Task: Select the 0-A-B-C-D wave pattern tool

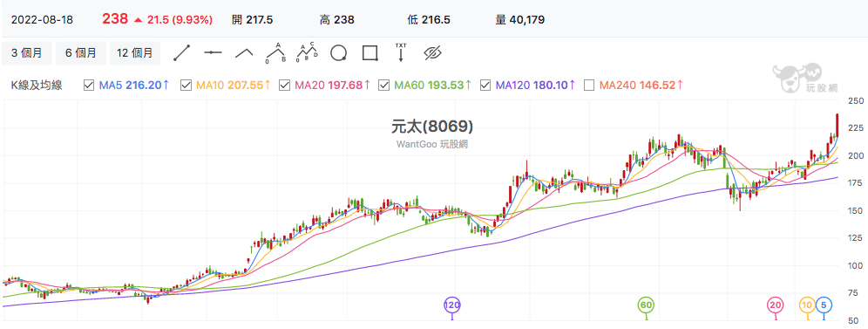Action: coord(308,52)
